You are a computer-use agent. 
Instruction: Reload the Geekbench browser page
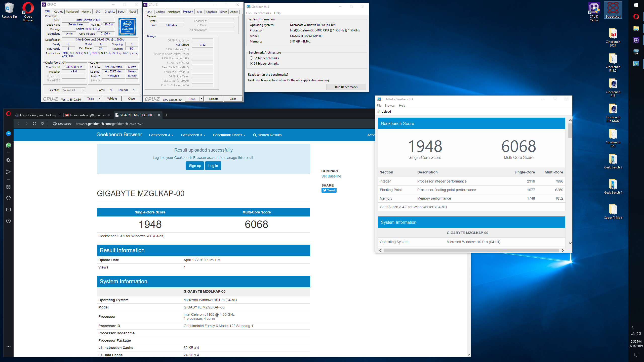pyautogui.click(x=34, y=124)
